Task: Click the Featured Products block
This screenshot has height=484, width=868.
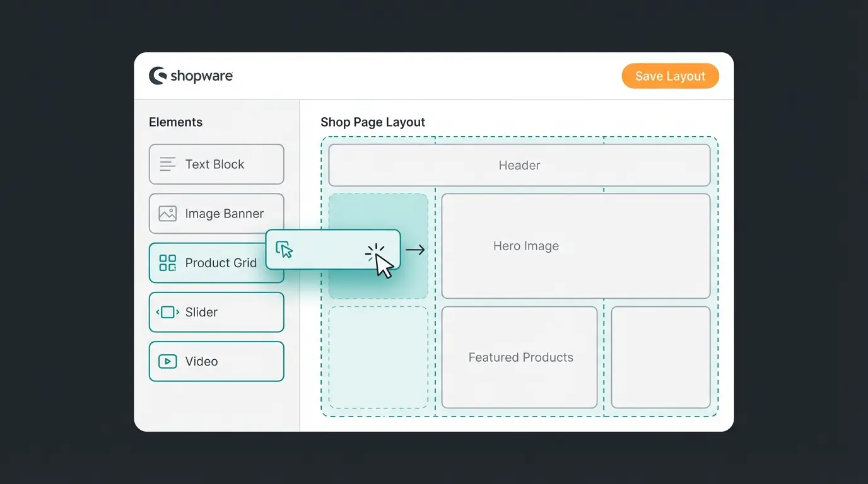Action: coord(519,357)
